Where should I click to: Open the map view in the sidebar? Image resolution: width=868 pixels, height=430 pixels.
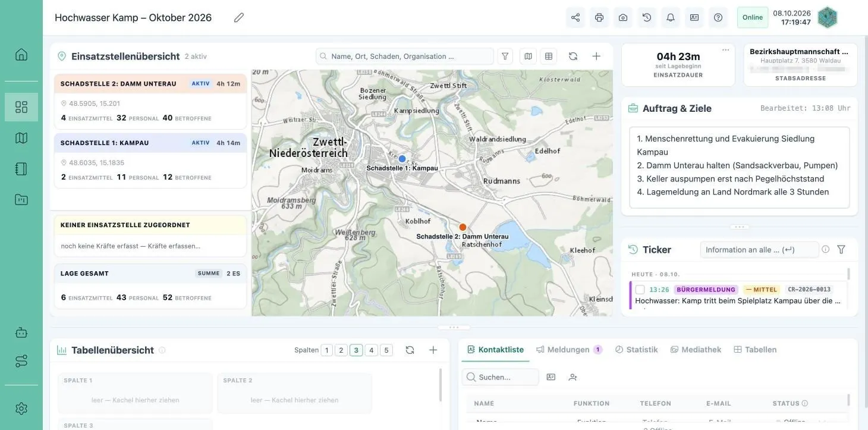click(x=21, y=138)
